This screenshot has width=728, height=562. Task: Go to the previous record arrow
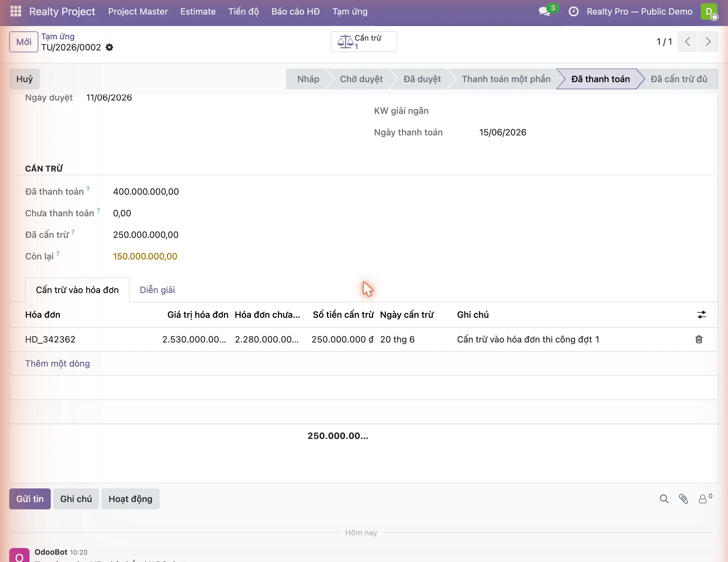click(687, 42)
